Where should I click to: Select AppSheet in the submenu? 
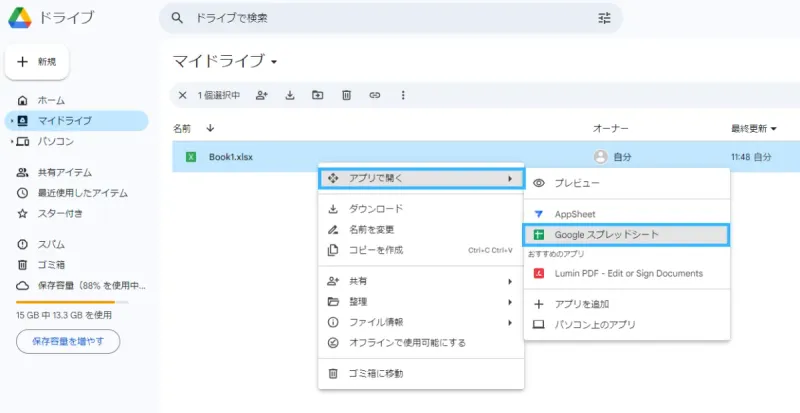(627, 214)
